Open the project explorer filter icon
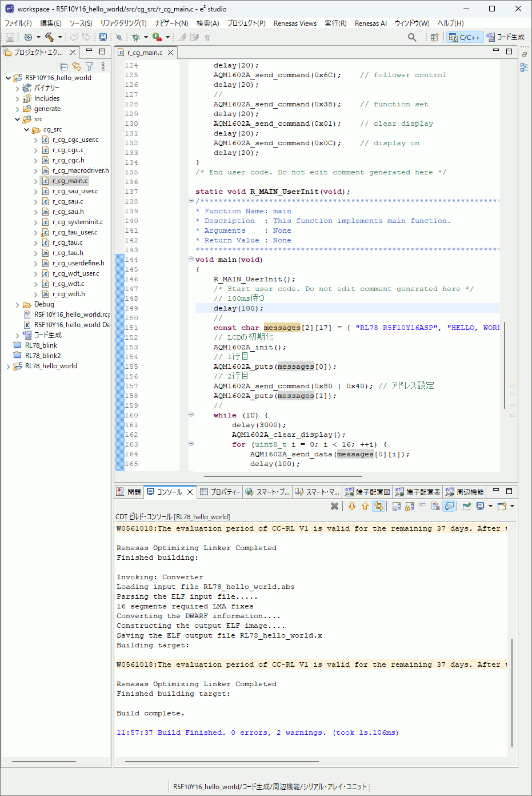 tap(90, 66)
